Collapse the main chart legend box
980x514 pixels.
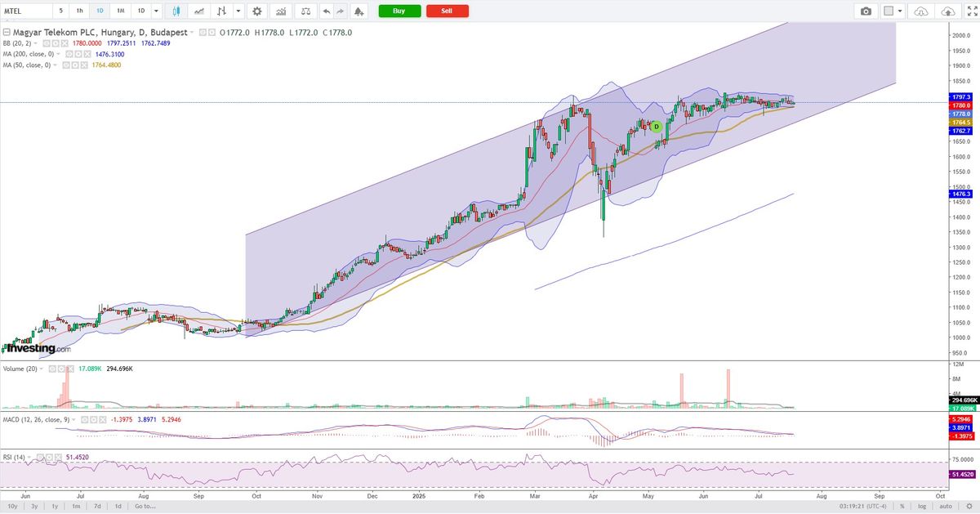(7, 33)
